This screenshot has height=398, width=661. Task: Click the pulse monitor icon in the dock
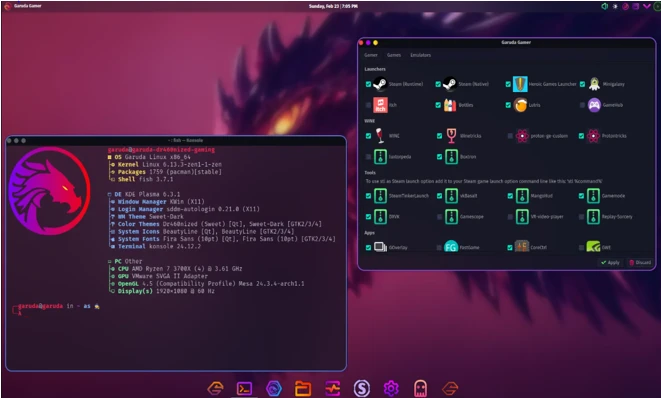click(x=333, y=388)
